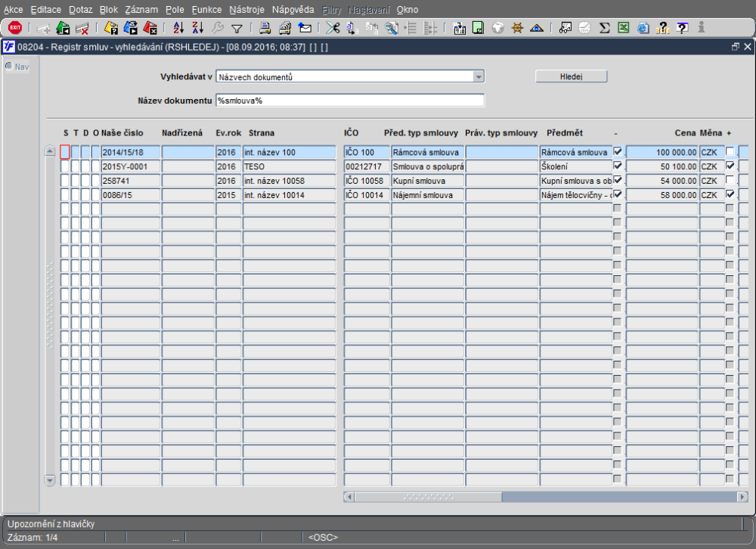Click the scroll-up arrow of the record list
This screenshot has height=549, width=756.
point(51,151)
